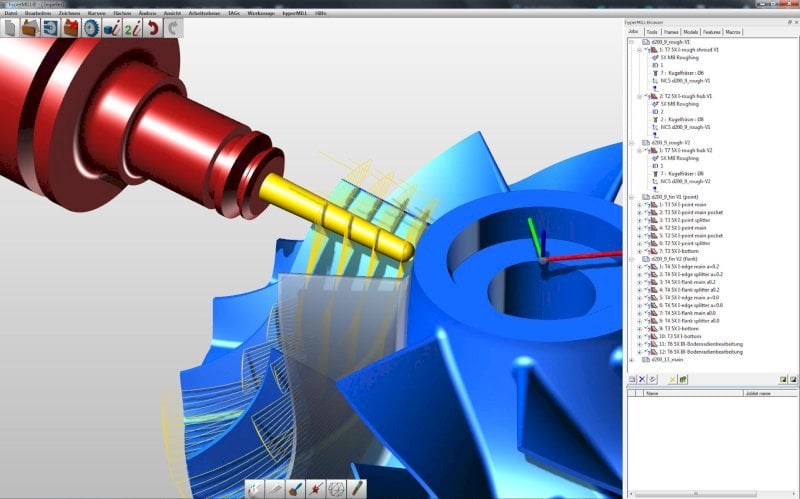Collapse the d200_9_rough-V1 job list
Viewport: 800px width, 499px height.
click(x=632, y=42)
